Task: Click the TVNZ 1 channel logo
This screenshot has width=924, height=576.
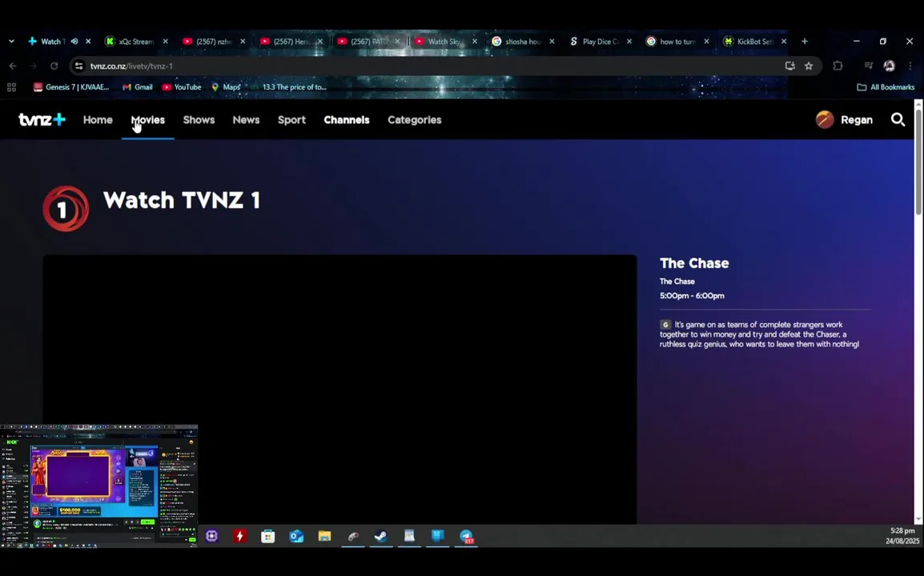Action: pos(66,209)
